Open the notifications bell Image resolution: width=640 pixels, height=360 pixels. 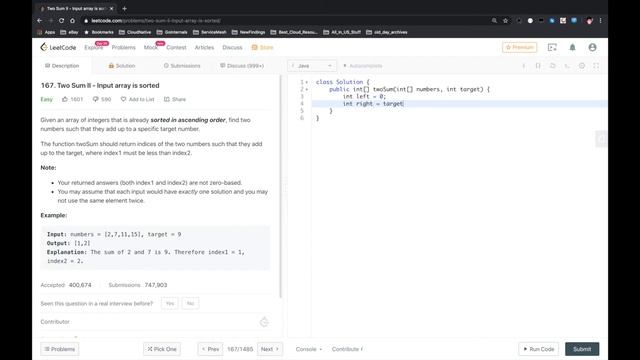(572, 47)
